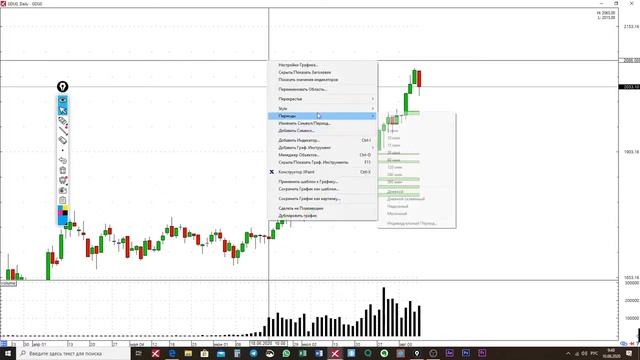Open 'Менеджер Объектов...' from context menu
The height and width of the screenshot is (360, 640).
pyautogui.click(x=322, y=155)
